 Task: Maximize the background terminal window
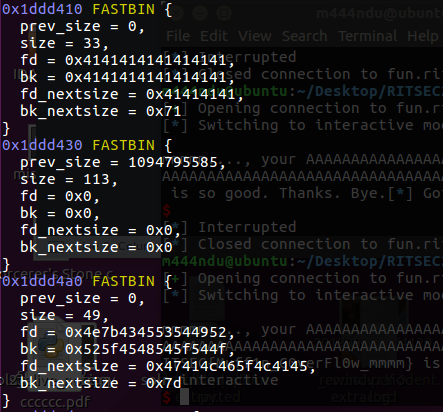click(224, 13)
